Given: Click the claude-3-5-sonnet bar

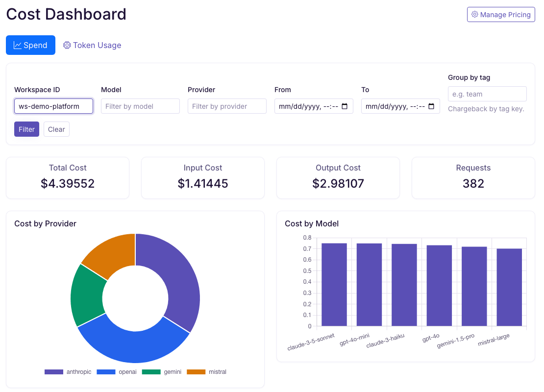Looking at the screenshot, I should (x=334, y=285).
